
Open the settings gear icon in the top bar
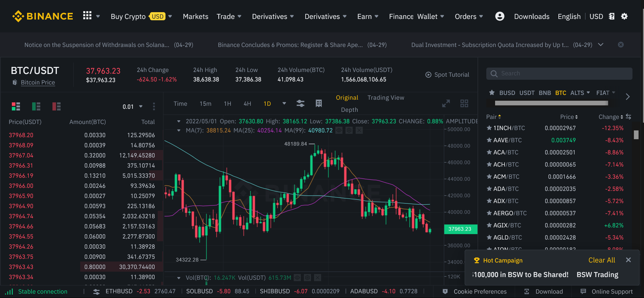coord(624,16)
